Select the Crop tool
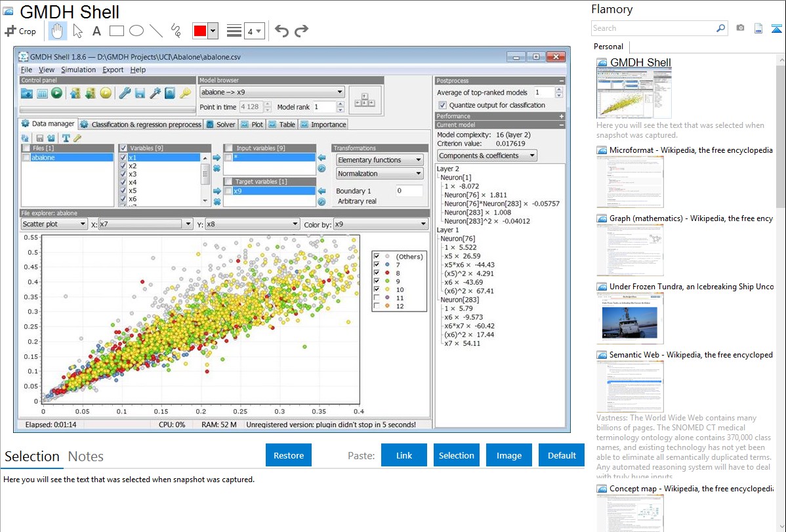 (x=20, y=31)
